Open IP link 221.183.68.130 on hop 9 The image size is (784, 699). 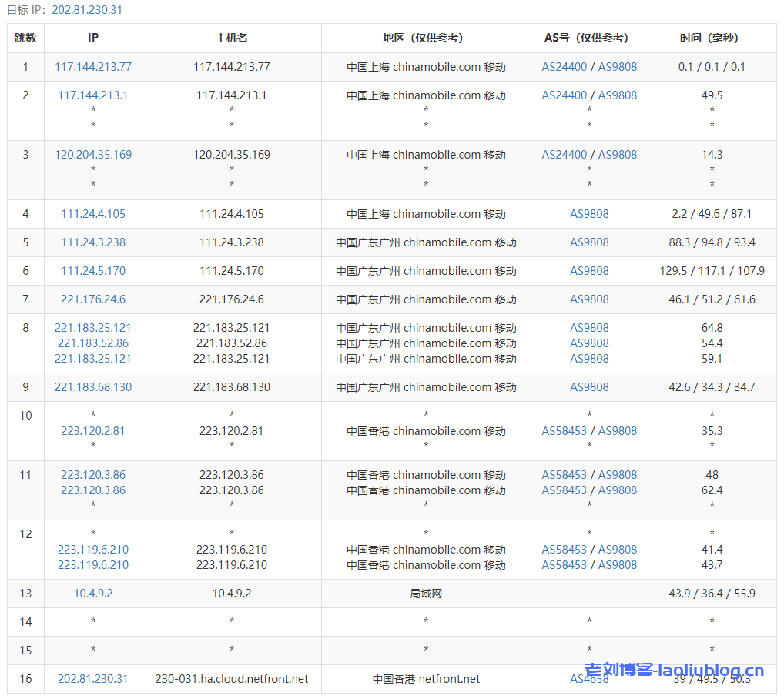click(x=92, y=387)
